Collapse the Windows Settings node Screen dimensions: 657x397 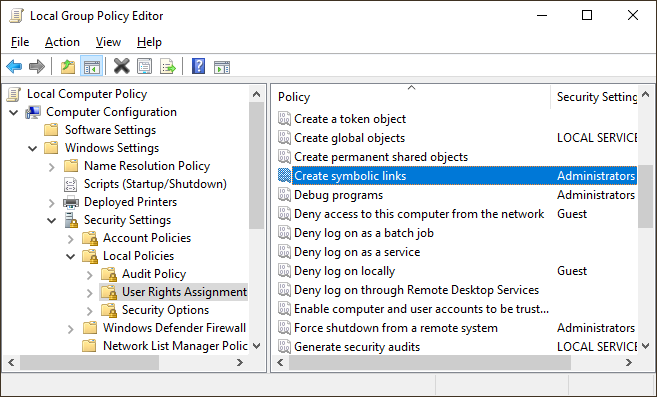point(32,148)
